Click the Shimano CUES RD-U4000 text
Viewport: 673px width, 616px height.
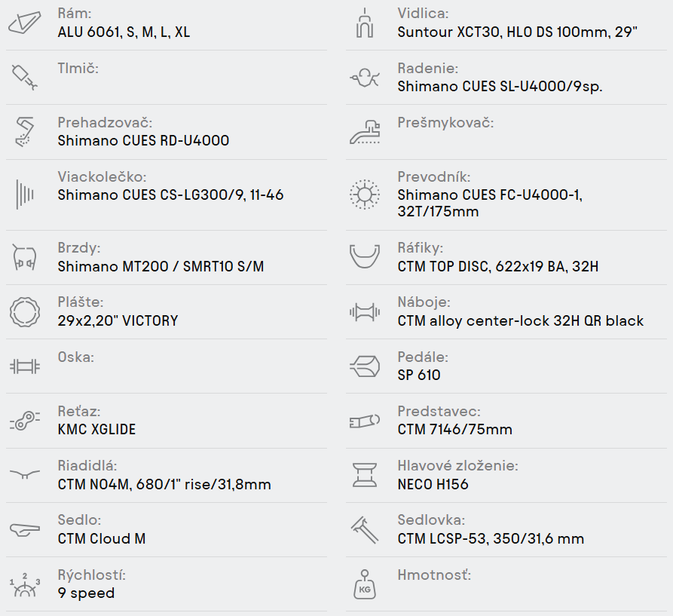point(143,141)
